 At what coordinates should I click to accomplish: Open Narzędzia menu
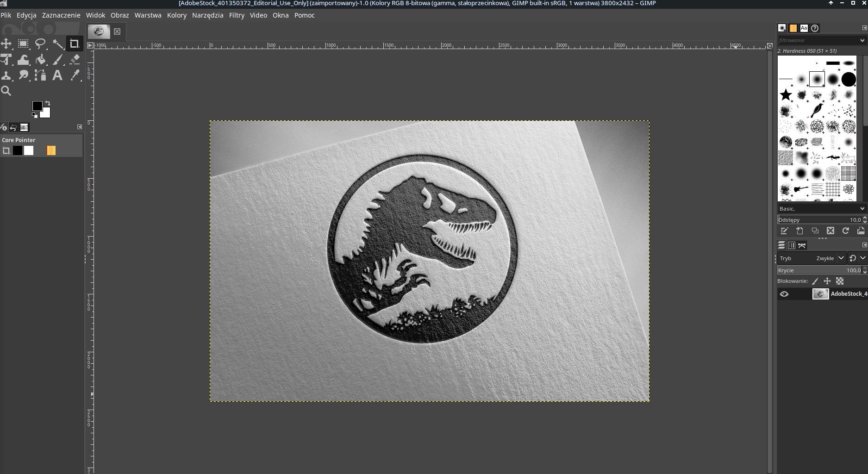coord(207,15)
